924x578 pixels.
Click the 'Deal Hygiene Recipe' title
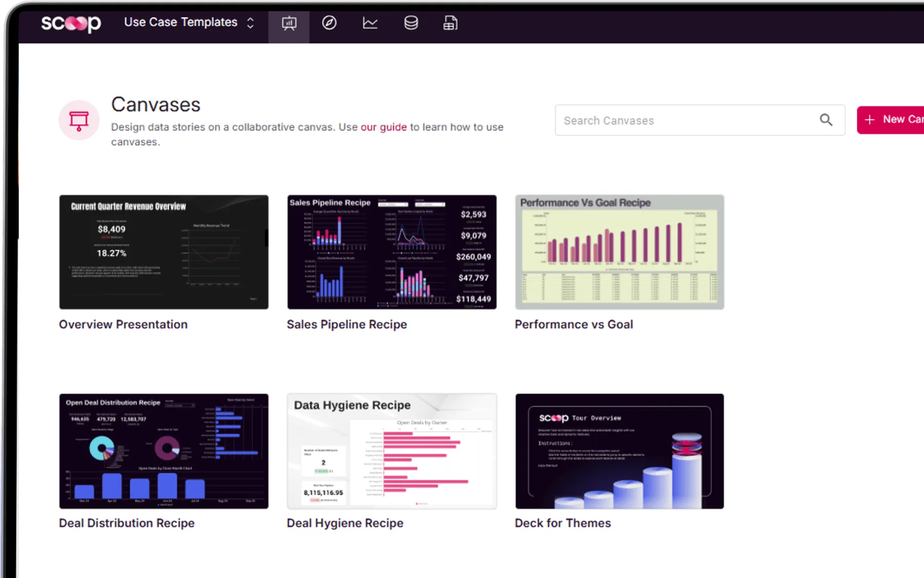[345, 523]
